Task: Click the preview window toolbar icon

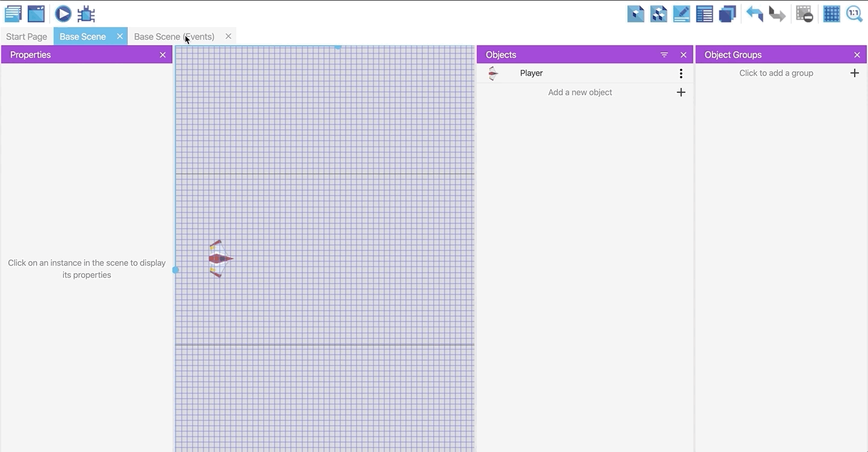Action: (x=36, y=13)
